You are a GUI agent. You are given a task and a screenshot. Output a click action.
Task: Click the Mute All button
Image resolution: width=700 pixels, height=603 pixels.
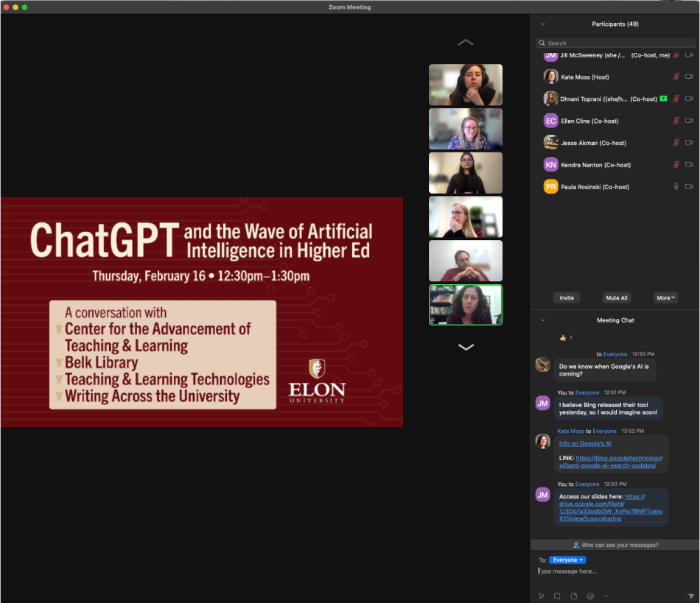pyautogui.click(x=616, y=297)
